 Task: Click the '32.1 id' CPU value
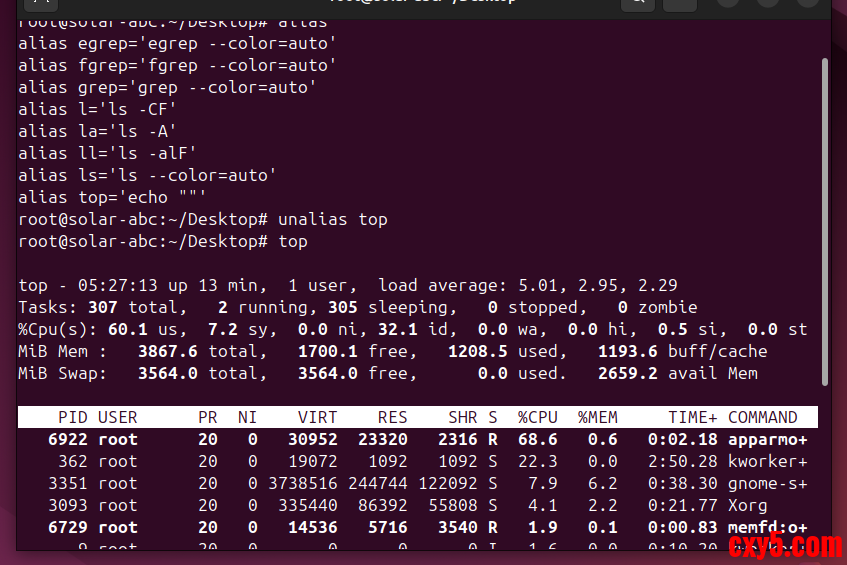pyautogui.click(x=417, y=329)
